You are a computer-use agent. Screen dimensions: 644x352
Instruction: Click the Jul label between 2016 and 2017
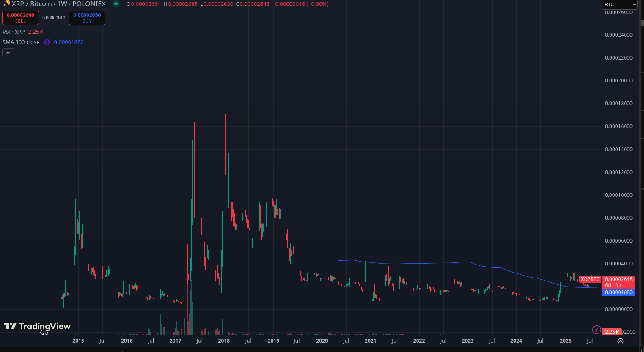click(x=151, y=341)
